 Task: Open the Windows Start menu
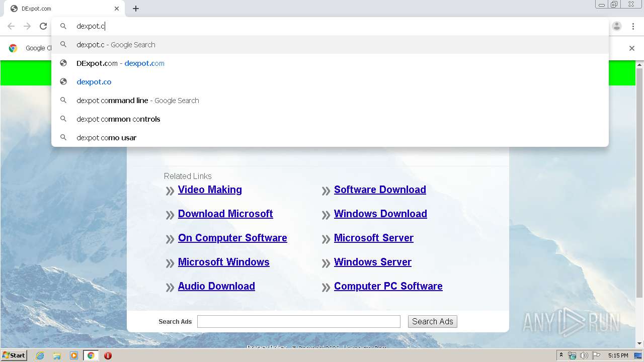tap(14, 355)
